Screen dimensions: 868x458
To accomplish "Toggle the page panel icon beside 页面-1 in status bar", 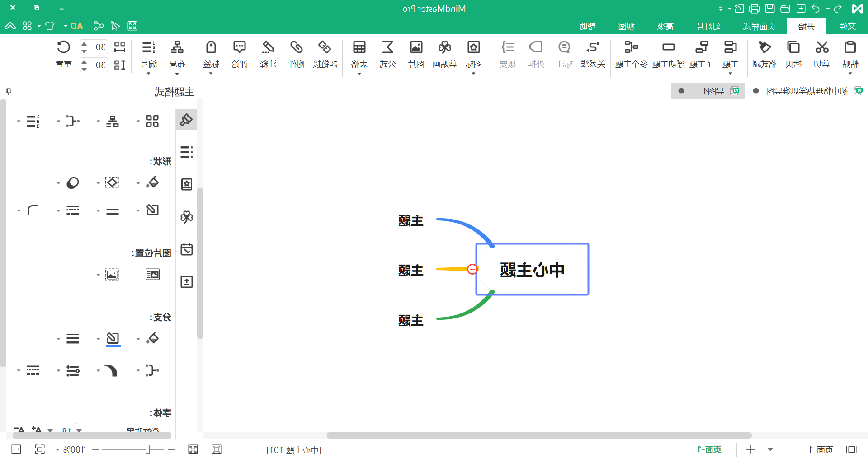I will click(x=852, y=449).
